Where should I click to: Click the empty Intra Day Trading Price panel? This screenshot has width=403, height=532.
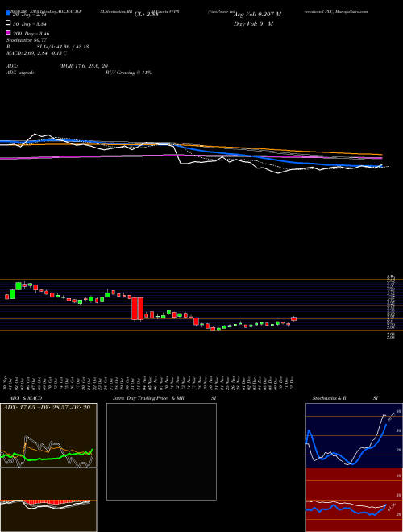click(x=161, y=451)
